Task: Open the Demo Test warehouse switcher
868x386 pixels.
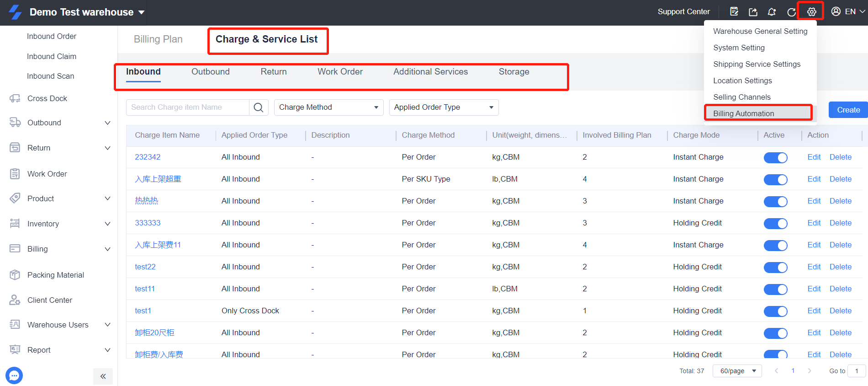Action: [87, 12]
